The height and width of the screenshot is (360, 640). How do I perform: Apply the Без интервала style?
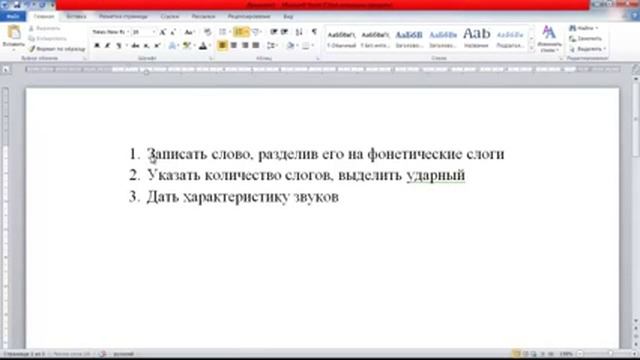(375, 38)
